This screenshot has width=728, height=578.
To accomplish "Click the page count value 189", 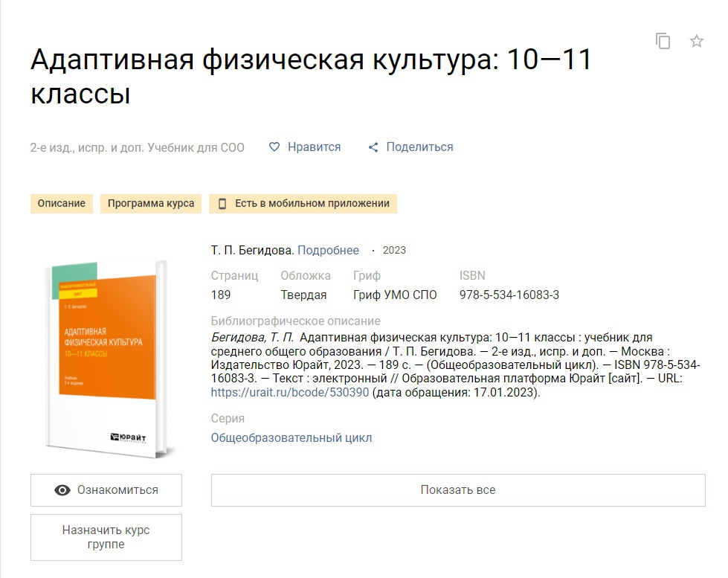I will pos(221,295).
